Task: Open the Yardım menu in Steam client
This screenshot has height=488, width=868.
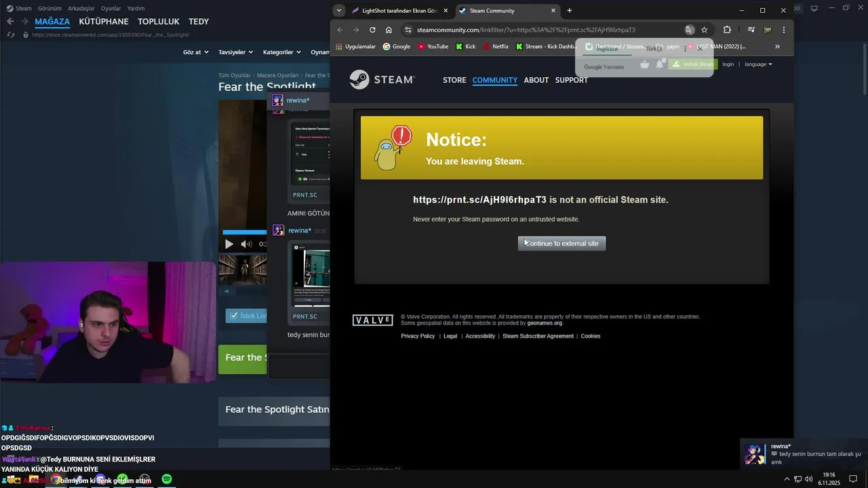Action: (136, 8)
